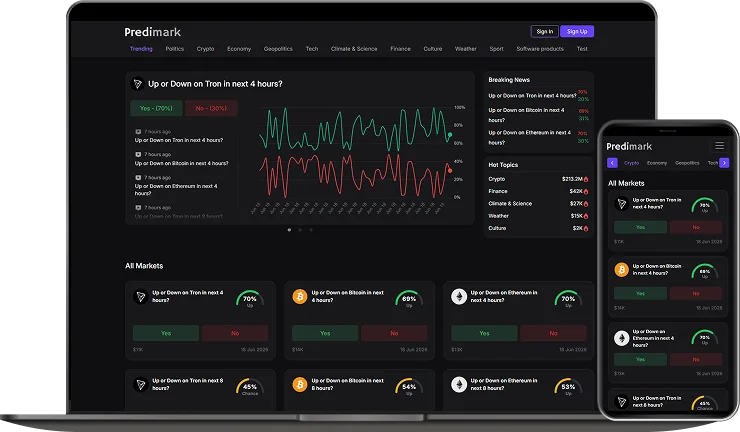The height and width of the screenshot is (432, 740).
Task: Select the first carousel dot below the chart
Action: (x=289, y=230)
